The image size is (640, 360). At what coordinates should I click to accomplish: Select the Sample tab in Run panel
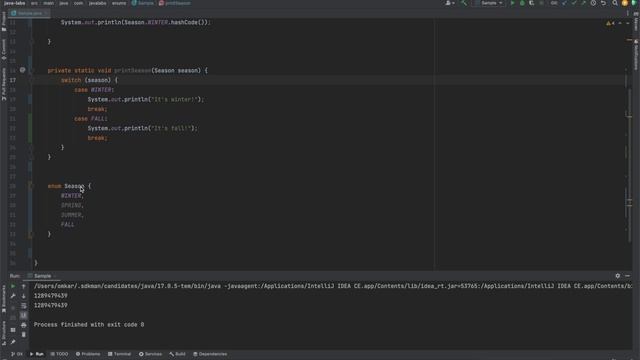42,276
